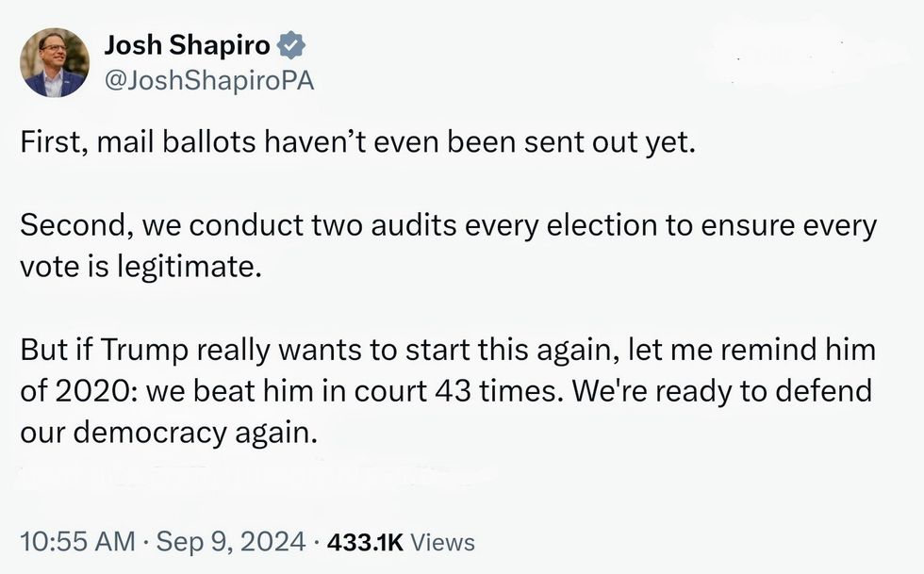
Task: Click the 10:55 AM timestamp
Action: [77, 541]
